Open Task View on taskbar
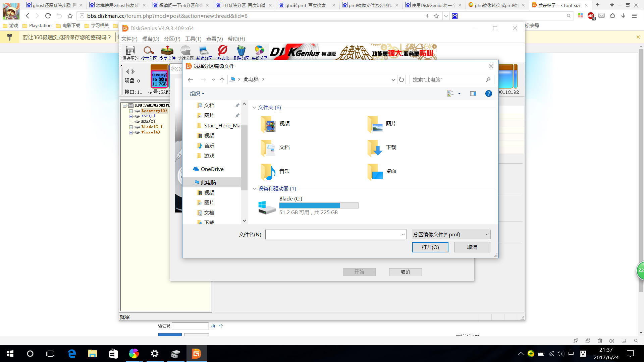The image size is (644, 362). [x=50, y=354]
